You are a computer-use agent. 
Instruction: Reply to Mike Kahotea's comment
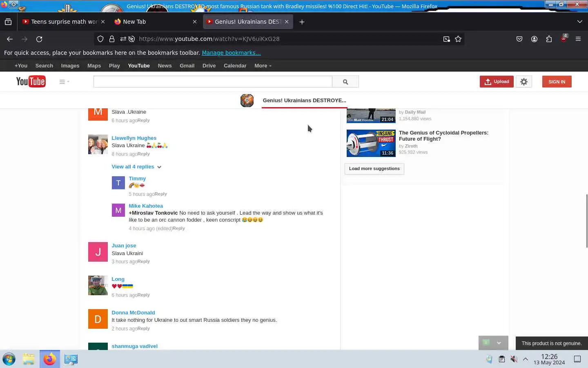coord(179,229)
